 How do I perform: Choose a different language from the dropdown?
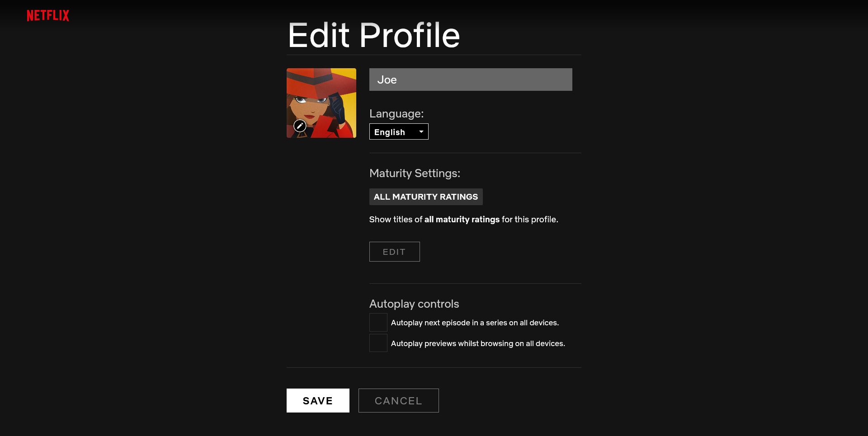[x=398, y=131]
